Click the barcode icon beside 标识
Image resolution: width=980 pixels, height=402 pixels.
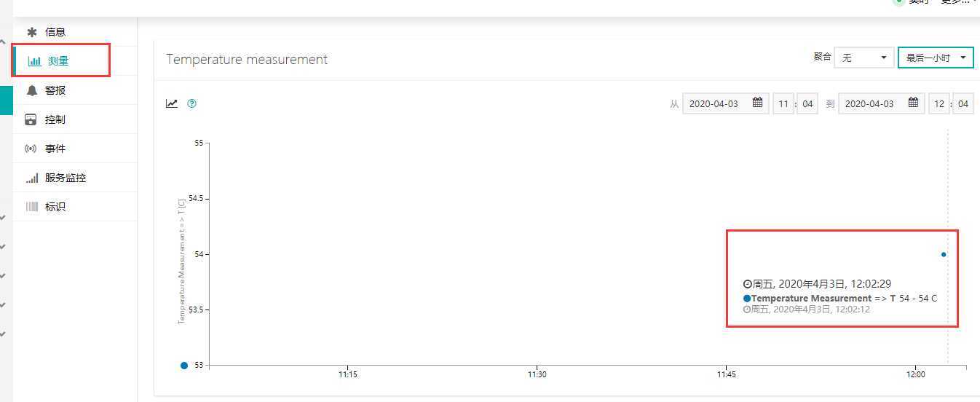pyautogui.click(x=31, y=207)
